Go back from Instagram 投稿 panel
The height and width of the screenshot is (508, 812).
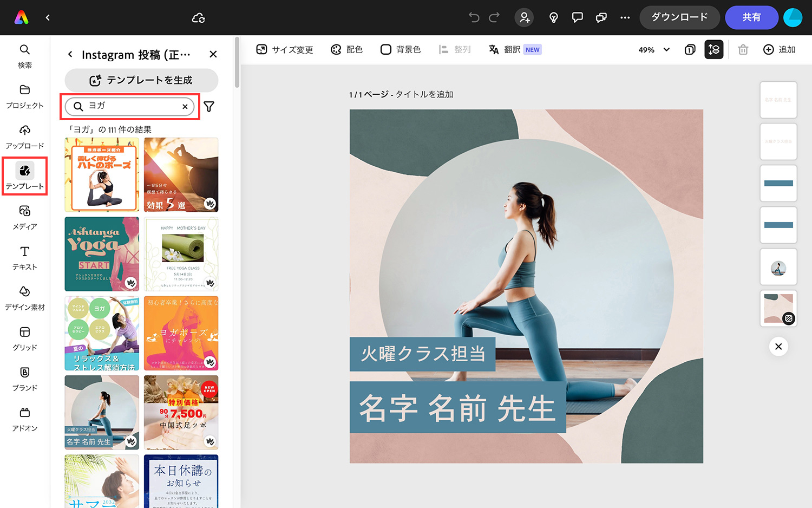click(70, 54)
